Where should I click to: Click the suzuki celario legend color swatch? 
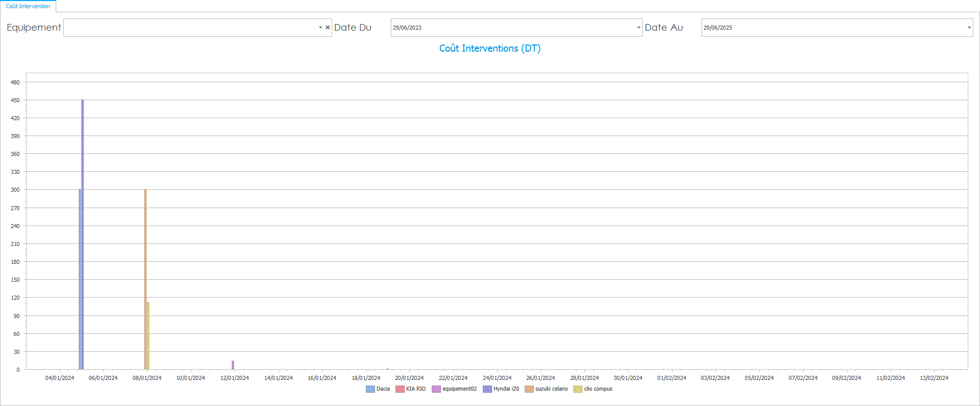(529, 389)
